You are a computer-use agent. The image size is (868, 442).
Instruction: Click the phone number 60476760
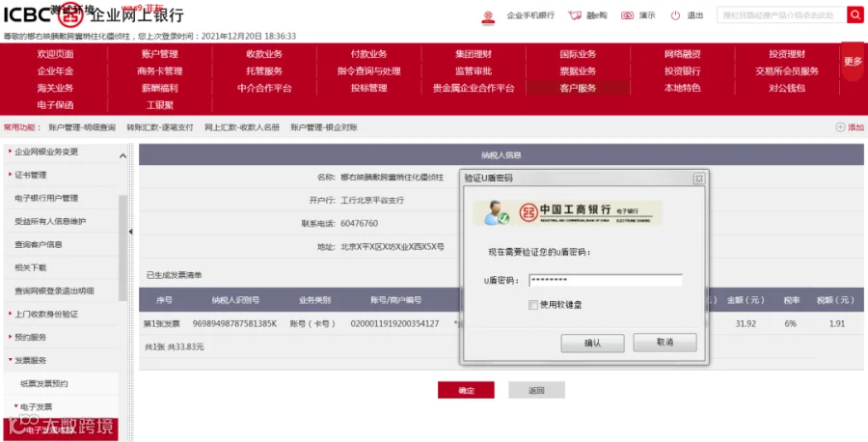click(x=360, y=224)
